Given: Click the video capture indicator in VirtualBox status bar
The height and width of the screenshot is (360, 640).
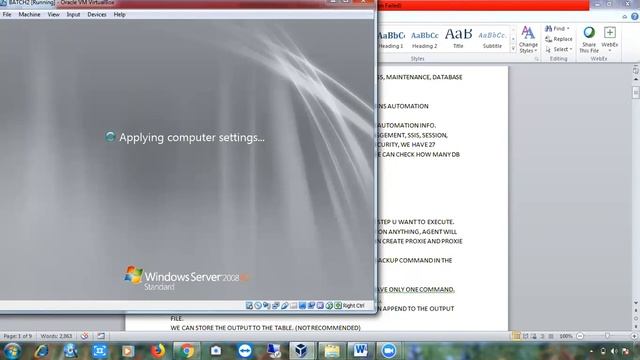Looking at the screenshot, I should pos(311,305).
